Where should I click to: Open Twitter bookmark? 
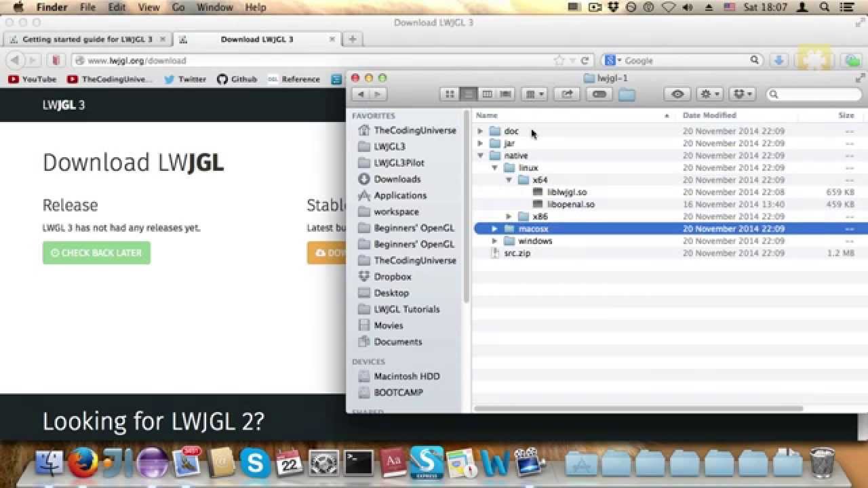click(x=185, y=79)
